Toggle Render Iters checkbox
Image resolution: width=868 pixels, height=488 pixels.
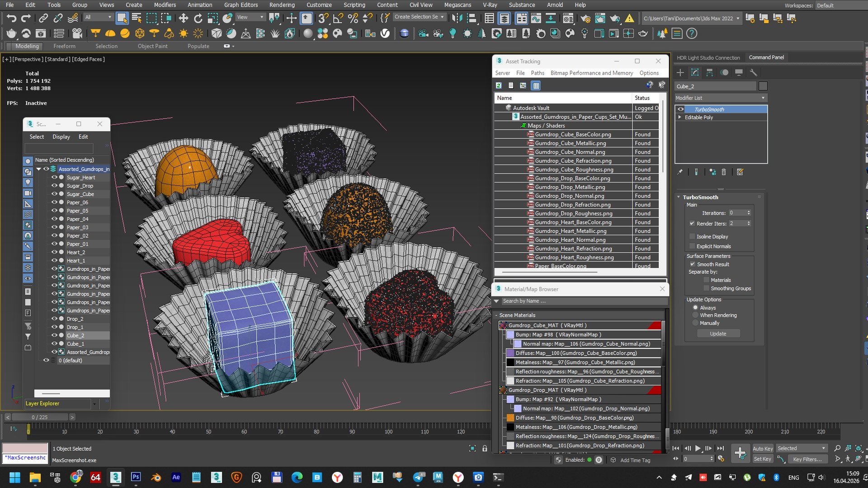coord(692,223)
